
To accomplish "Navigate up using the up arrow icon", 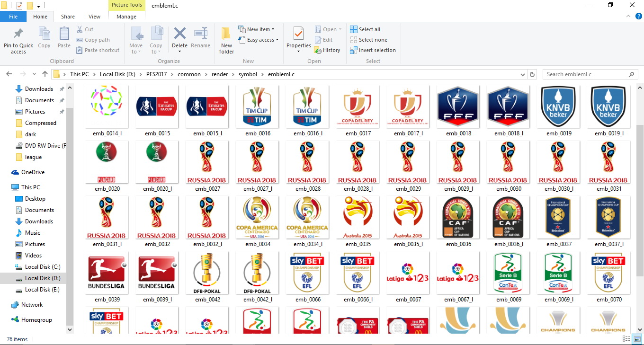I will [x=45, y=74].
